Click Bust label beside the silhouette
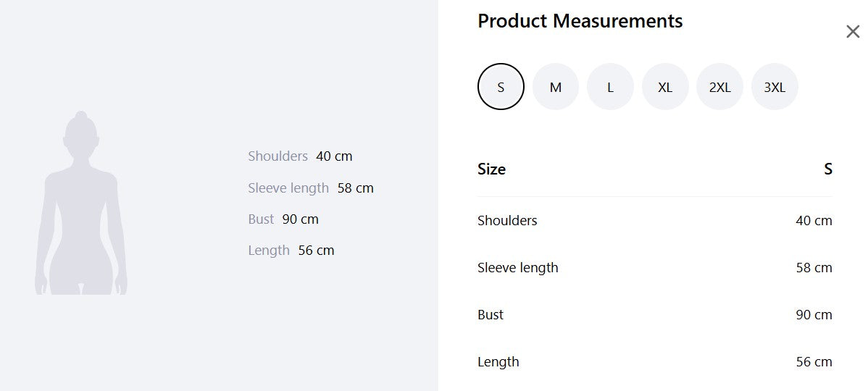The height and width of the screenshot is (391, 868). [x=261, y=219]
